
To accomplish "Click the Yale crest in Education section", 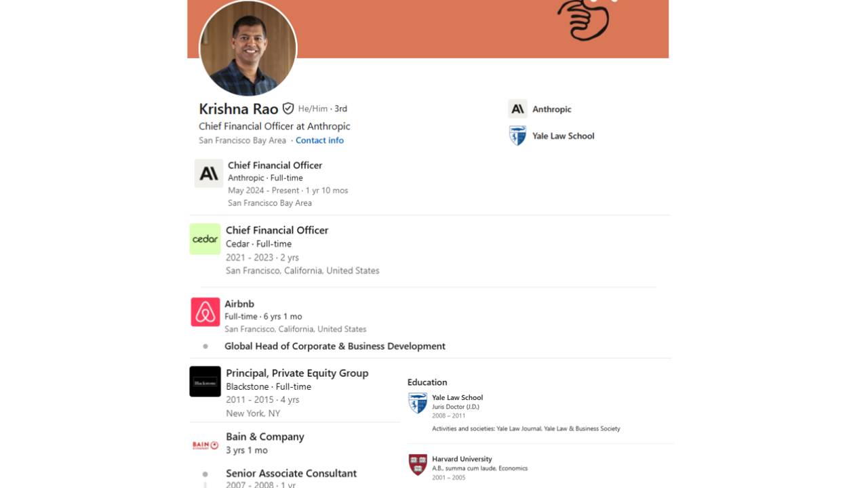I will point(418,403).
